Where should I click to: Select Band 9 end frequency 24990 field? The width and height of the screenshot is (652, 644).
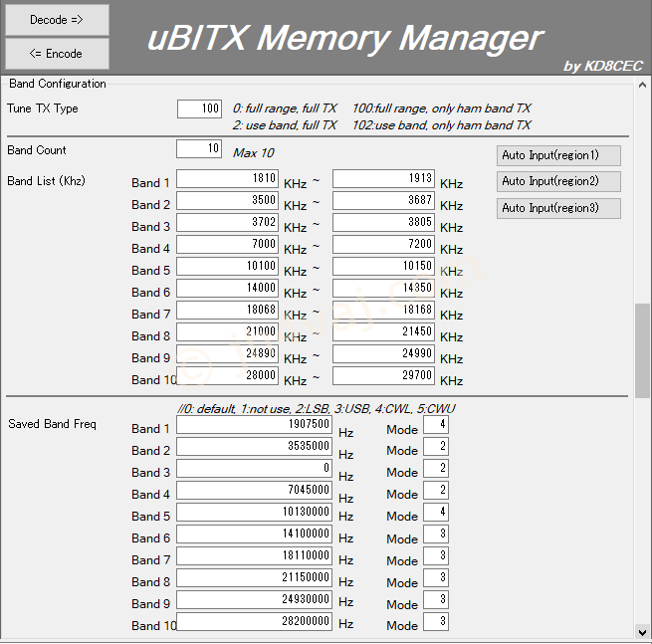384,353
